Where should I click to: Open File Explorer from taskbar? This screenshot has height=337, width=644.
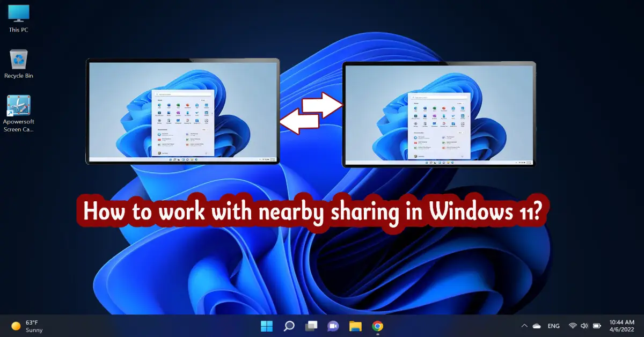[x=355, y=326]
